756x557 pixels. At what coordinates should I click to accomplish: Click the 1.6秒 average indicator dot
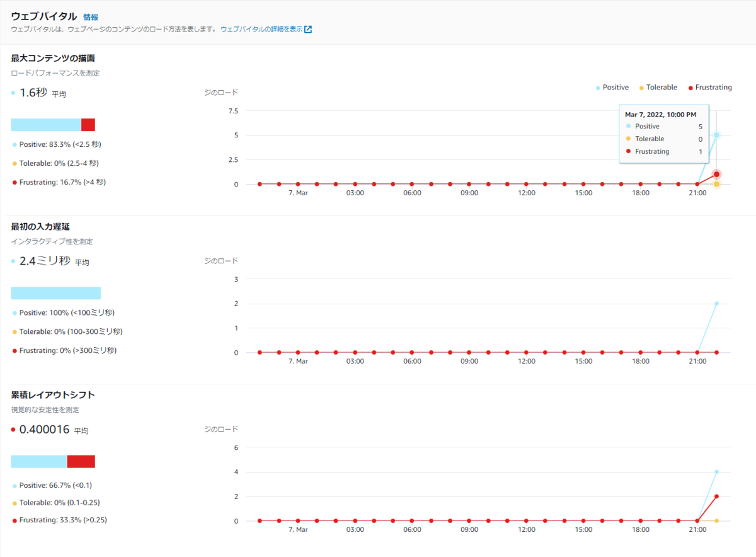(13, 93)
